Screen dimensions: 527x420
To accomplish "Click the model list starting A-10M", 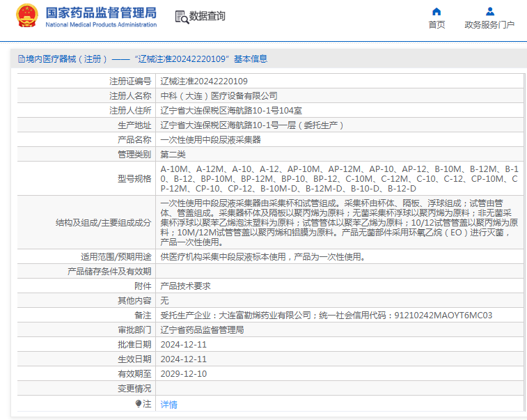I will point(339,178).
